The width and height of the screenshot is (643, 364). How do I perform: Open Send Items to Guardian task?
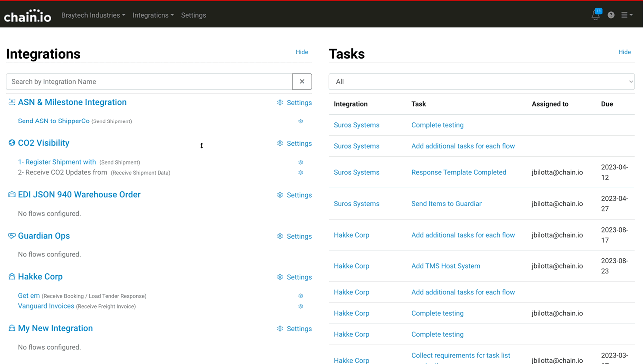447,204
